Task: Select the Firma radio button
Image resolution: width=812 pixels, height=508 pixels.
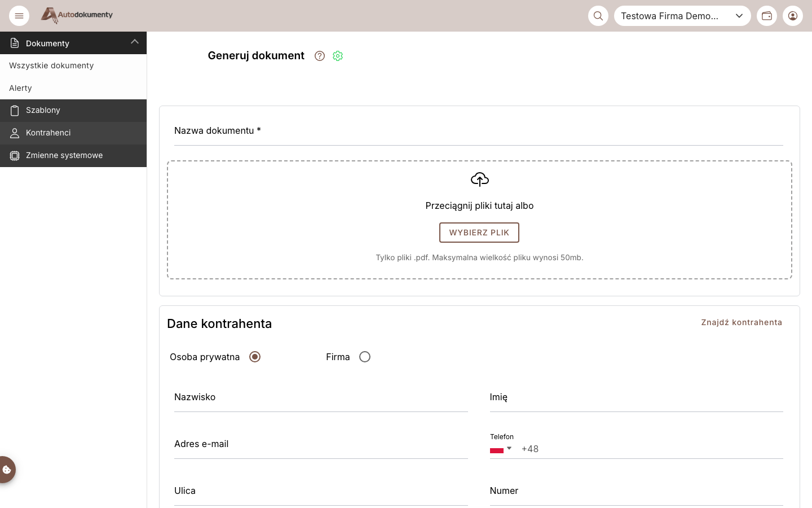Action: [365, 357]
